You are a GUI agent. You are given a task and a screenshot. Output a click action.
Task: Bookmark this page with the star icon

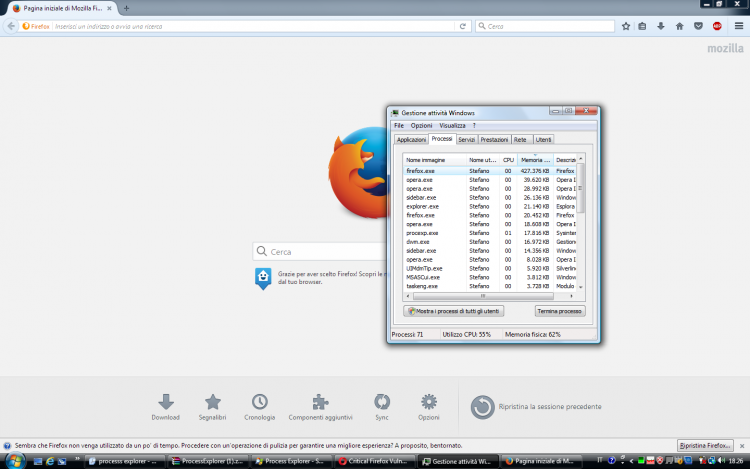(x=626, y=26)
